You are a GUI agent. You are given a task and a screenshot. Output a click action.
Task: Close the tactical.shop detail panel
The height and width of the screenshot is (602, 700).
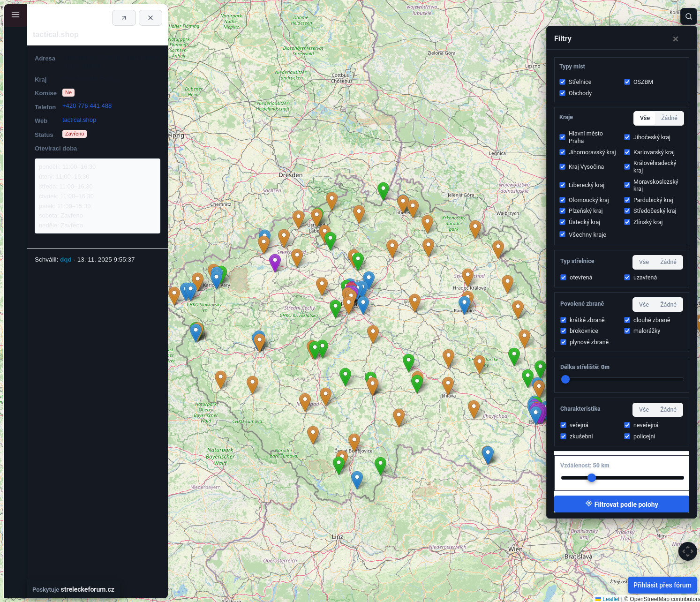pyautogui.click(x=151, y=18)
